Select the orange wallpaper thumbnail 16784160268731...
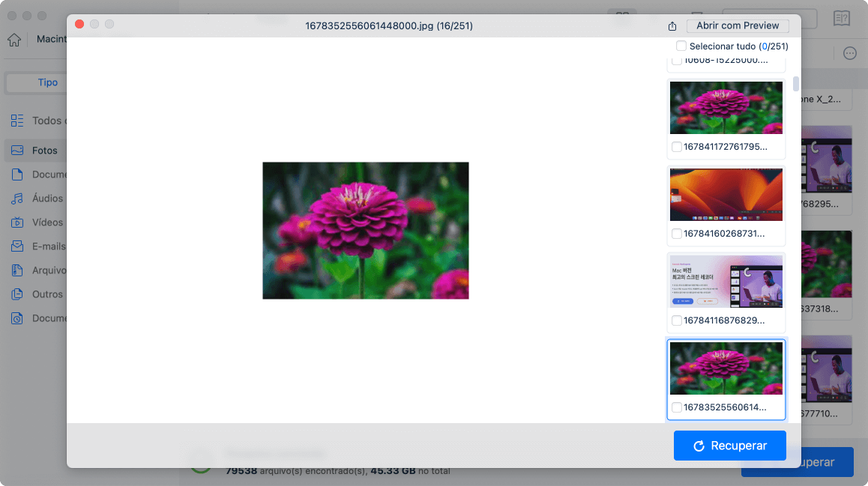The image size is (868, 486). coord(726,195)
